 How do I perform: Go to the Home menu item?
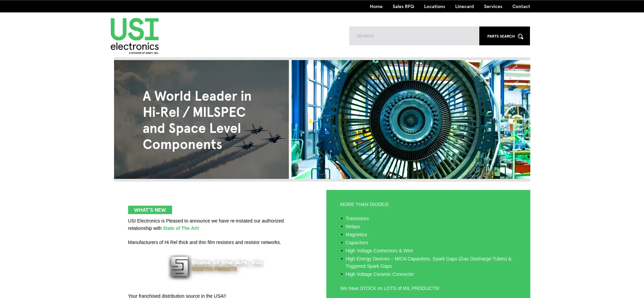376,6
